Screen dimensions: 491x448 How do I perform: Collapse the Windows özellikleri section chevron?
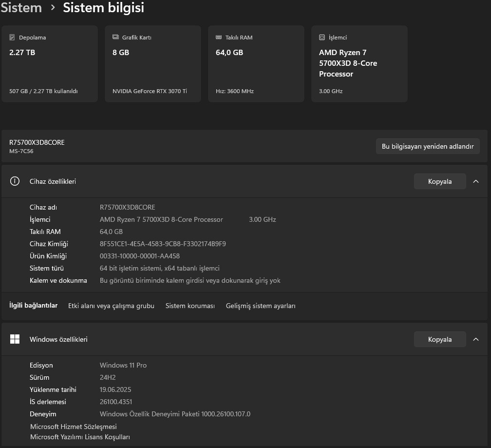point(475,339)
